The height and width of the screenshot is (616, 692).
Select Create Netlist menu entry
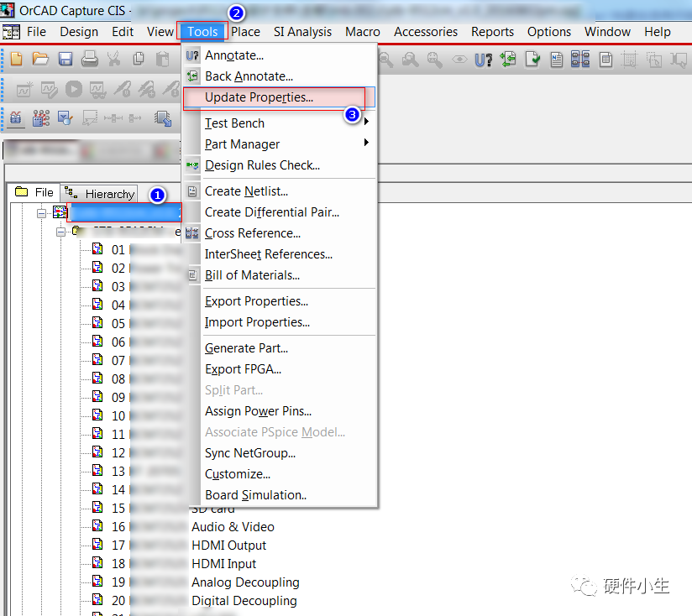tap(280, 191)
